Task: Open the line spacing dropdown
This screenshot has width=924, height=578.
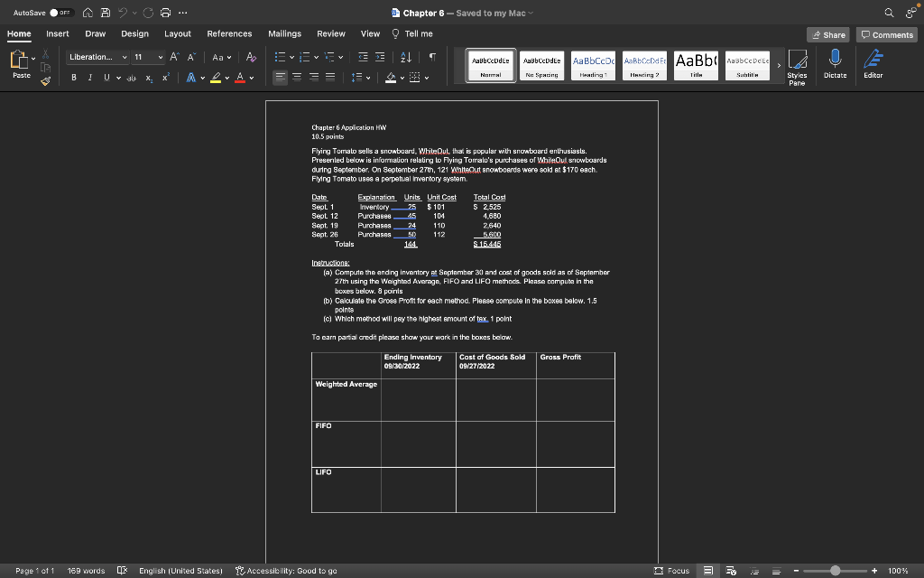Action: (361, 78)
